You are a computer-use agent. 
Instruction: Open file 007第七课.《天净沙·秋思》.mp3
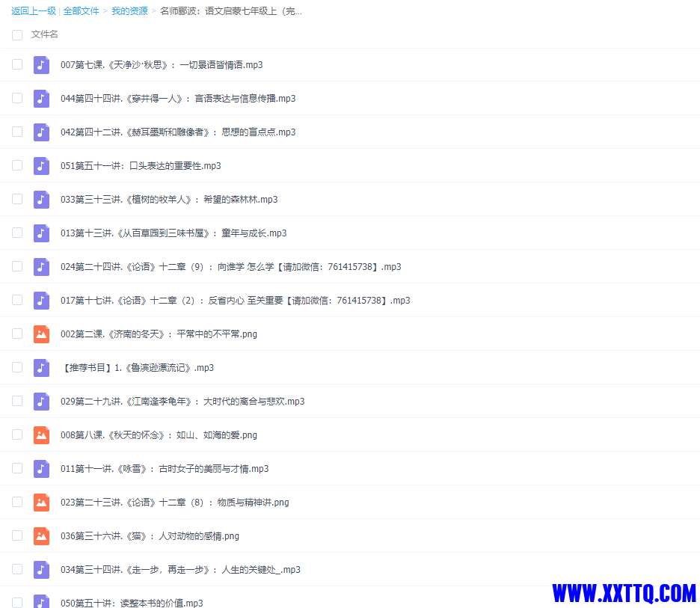162,65
